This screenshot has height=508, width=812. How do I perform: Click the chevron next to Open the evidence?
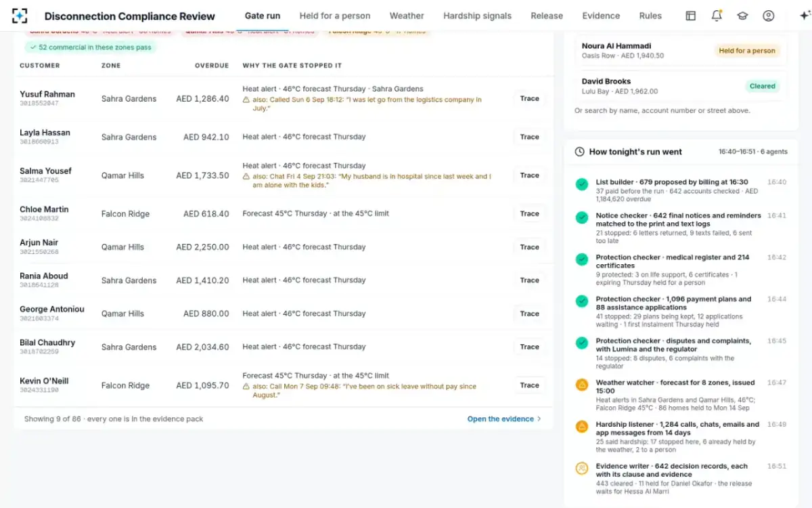pyautogui.click(x=539, y=419)
